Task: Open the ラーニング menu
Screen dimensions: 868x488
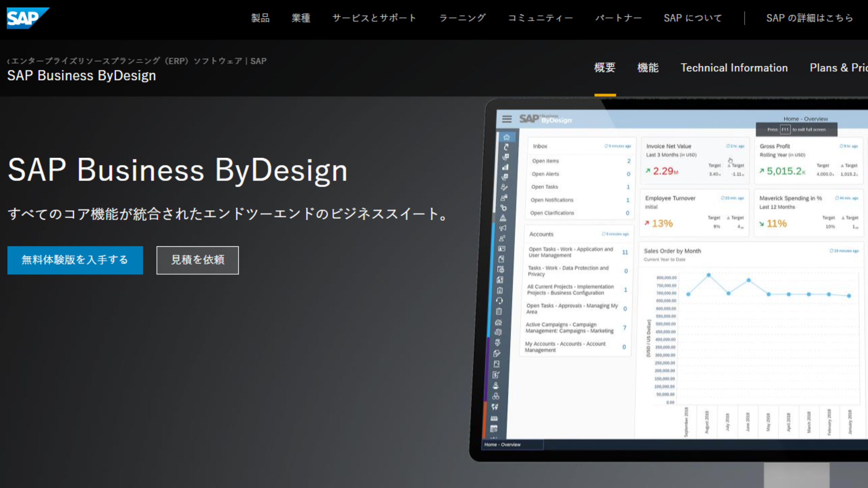Action: pyautogui.click(x=462, y=18)
